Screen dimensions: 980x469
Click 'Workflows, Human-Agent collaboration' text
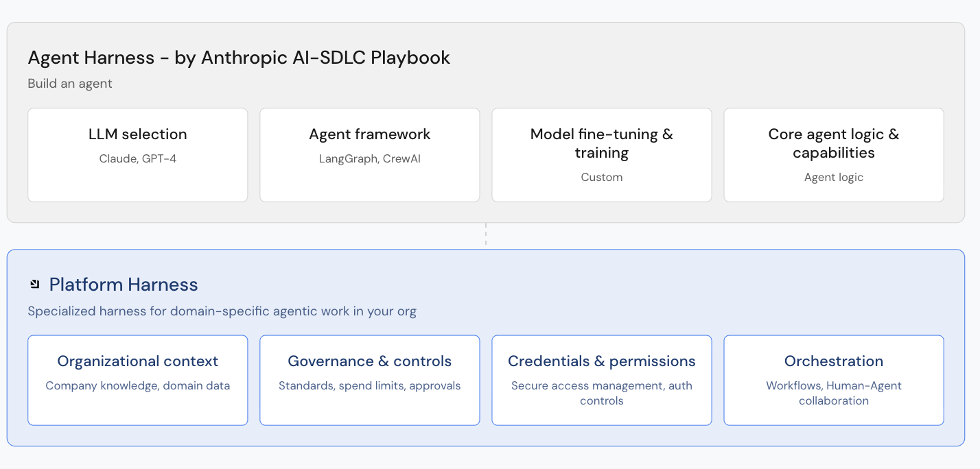pos(834,393)
